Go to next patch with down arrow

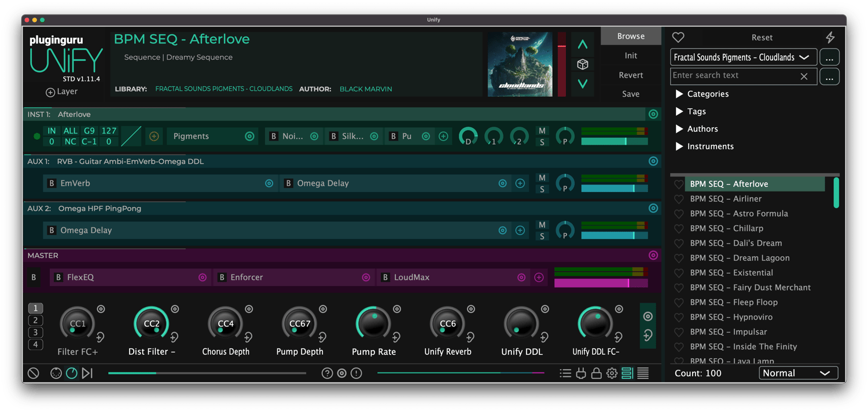click(x=583, y=84)
